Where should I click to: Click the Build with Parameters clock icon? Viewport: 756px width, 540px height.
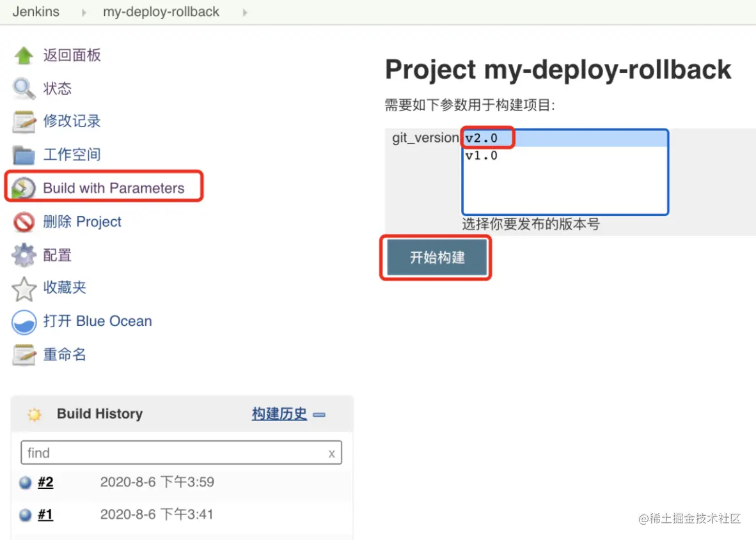[x=23, y=188]
